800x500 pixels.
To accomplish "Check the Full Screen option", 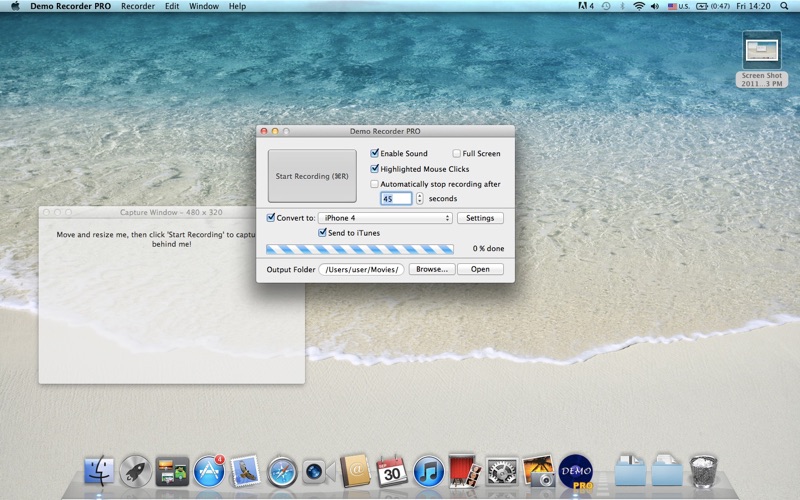I will (x=457, y=154).
